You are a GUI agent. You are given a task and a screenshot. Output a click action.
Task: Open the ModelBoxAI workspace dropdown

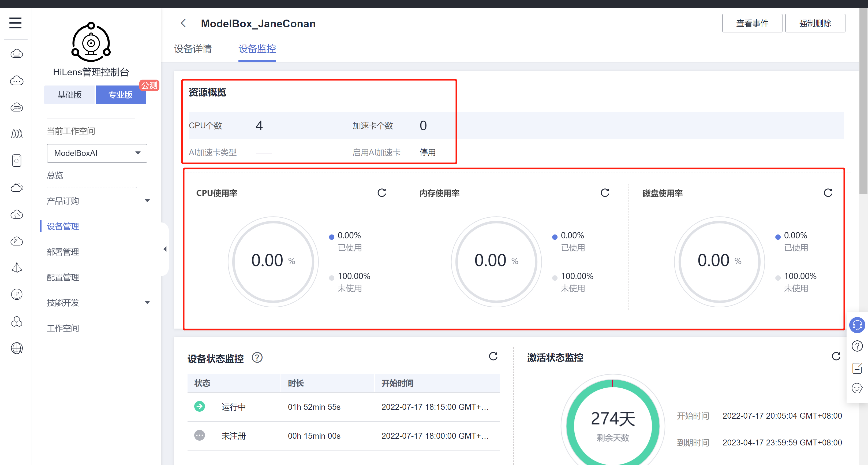[97, 153]
